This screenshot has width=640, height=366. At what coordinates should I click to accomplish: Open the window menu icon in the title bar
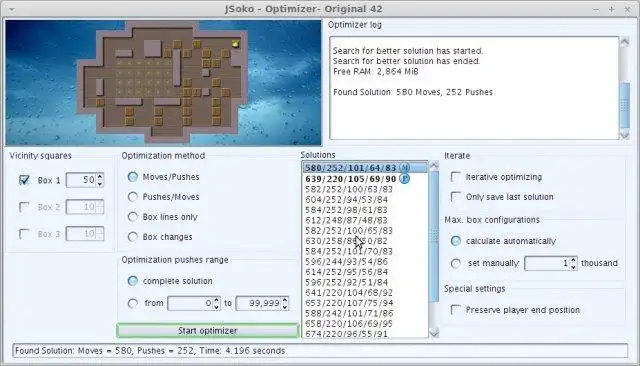coord(11,9)
